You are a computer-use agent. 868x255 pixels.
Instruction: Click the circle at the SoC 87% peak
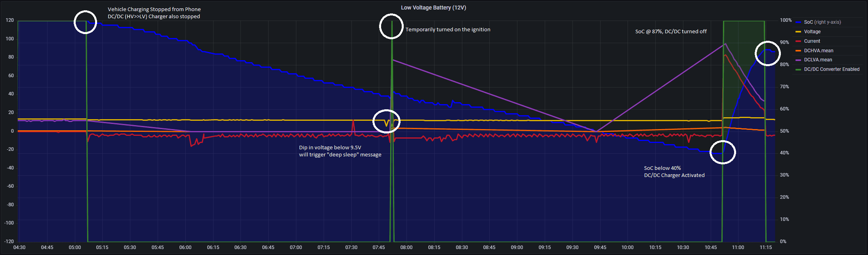point(767,53)
